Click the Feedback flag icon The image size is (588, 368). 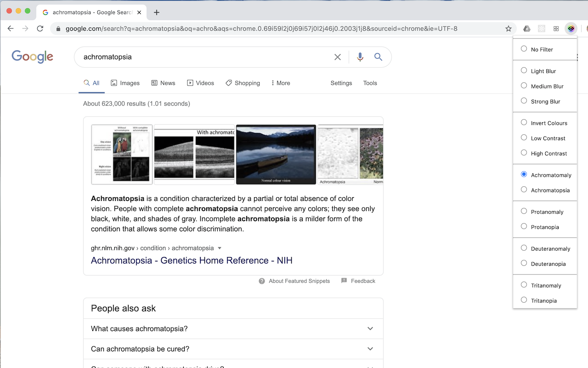click(x=344, y=281)
